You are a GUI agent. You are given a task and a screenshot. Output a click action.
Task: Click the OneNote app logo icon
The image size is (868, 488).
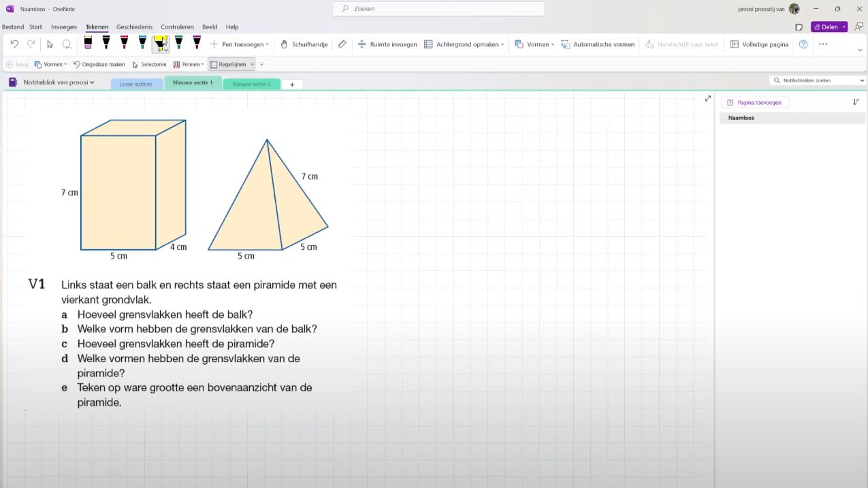10,9
